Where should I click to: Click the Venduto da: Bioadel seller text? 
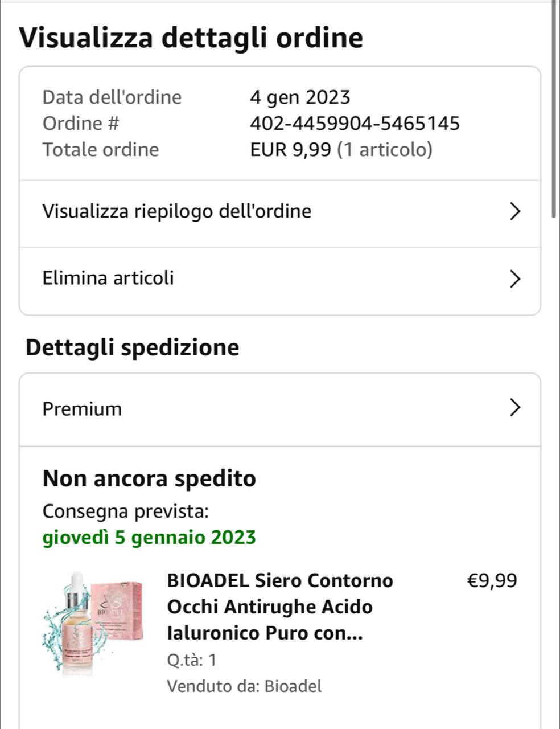[244, 686]
